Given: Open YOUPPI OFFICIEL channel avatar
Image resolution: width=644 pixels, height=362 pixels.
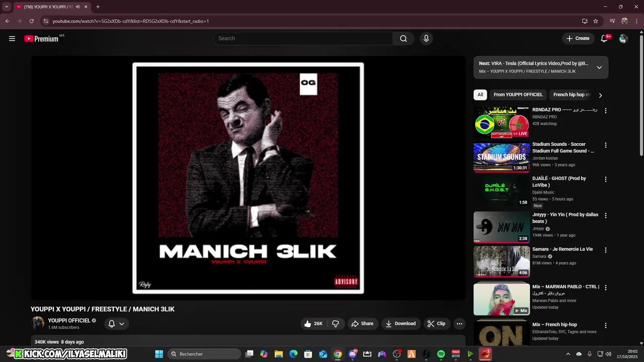Looking at the screenshot, I should coord(38,323).
